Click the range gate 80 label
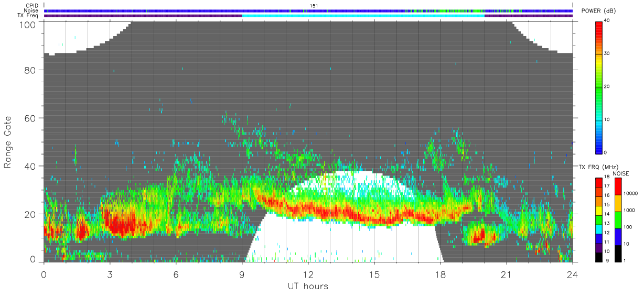The image size is (644, 297). (x=30, y=70)
